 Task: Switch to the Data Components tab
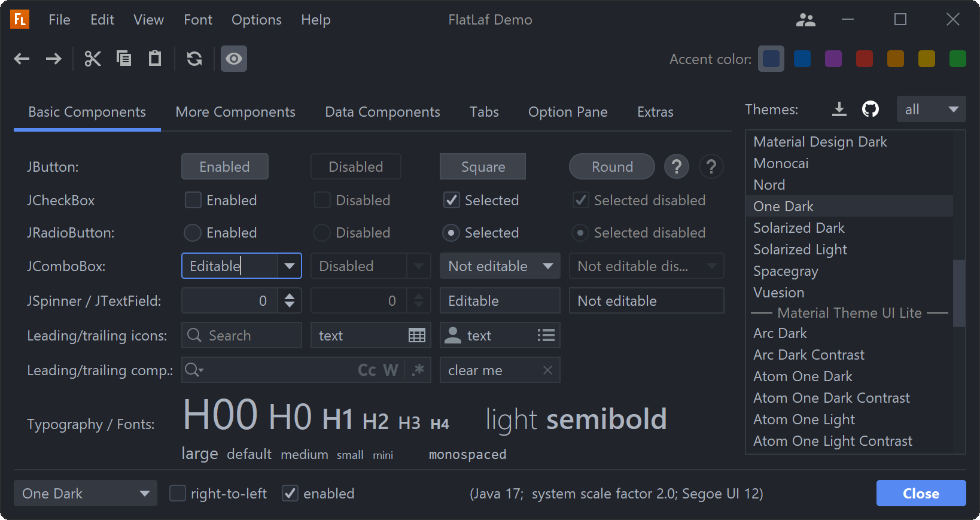click(x=382, y=112)
